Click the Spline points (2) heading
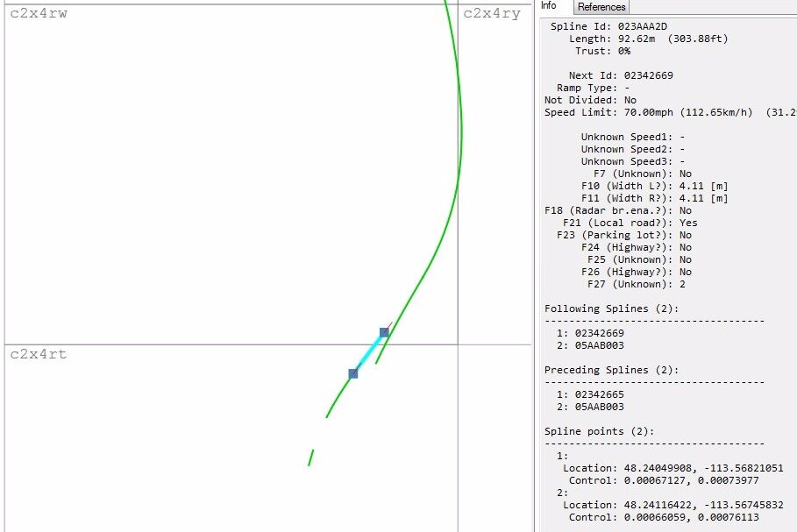This screenshot has width=797, height=532. (x=599, y=431)
